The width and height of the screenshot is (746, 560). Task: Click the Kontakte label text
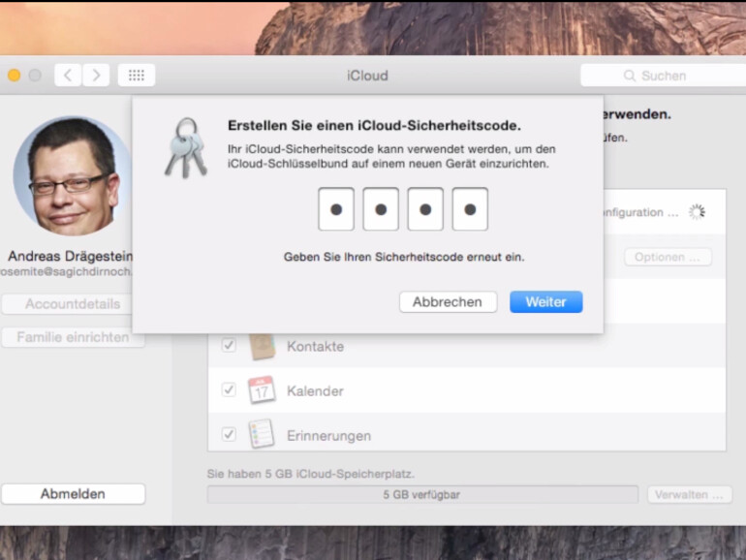click(x=316, y=347)
